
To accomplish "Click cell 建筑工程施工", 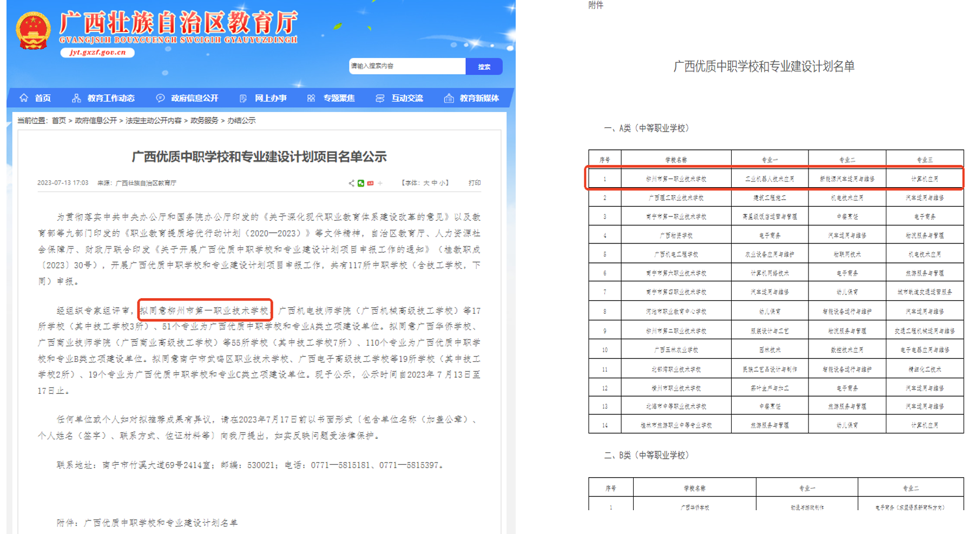I will 769,198.
